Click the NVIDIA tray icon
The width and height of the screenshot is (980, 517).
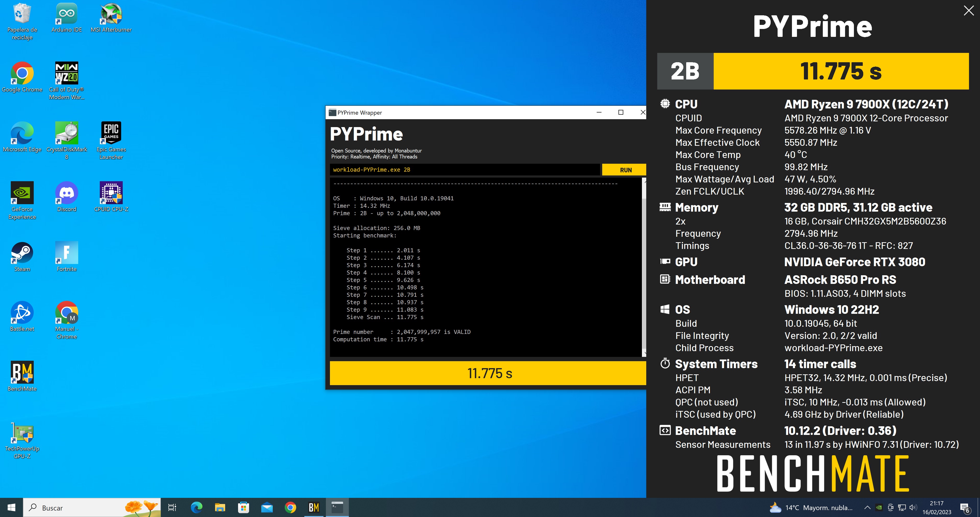coord(879,507)
